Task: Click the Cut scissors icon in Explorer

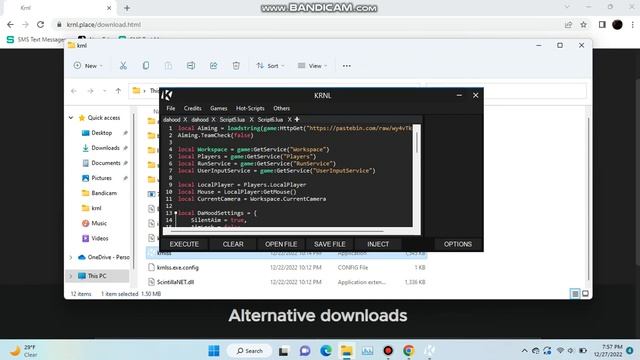Action: tap(123, 66)
